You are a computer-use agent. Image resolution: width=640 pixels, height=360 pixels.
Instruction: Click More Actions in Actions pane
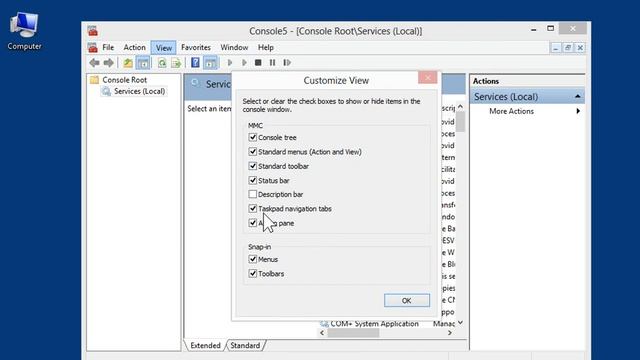tap(511, 111)
